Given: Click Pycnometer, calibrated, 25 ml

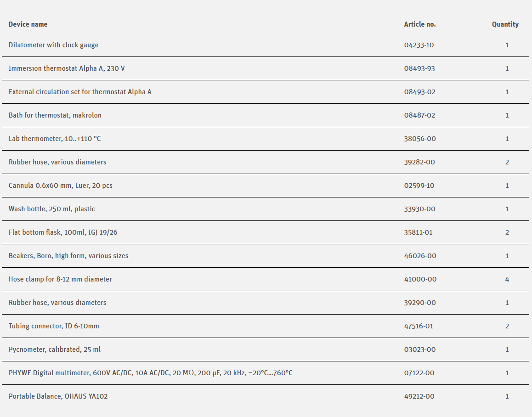Looking at the screenshot, I should (x=55, y=349).
